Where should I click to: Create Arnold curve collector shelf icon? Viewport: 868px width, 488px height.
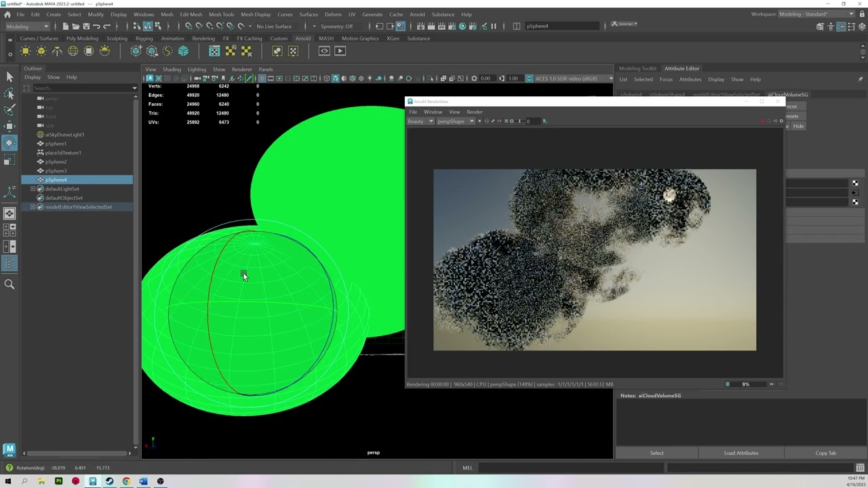tap(167, 51)
